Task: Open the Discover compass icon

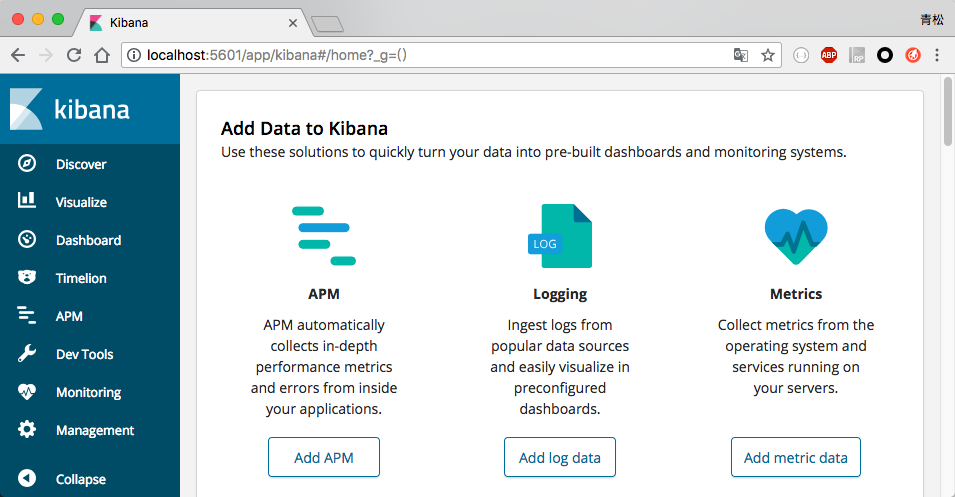Action: click(x=27, y=163)
